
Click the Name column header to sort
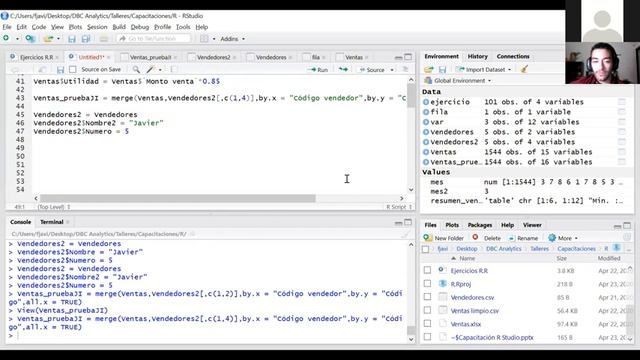pyautogui.click(x=467, y=258)
